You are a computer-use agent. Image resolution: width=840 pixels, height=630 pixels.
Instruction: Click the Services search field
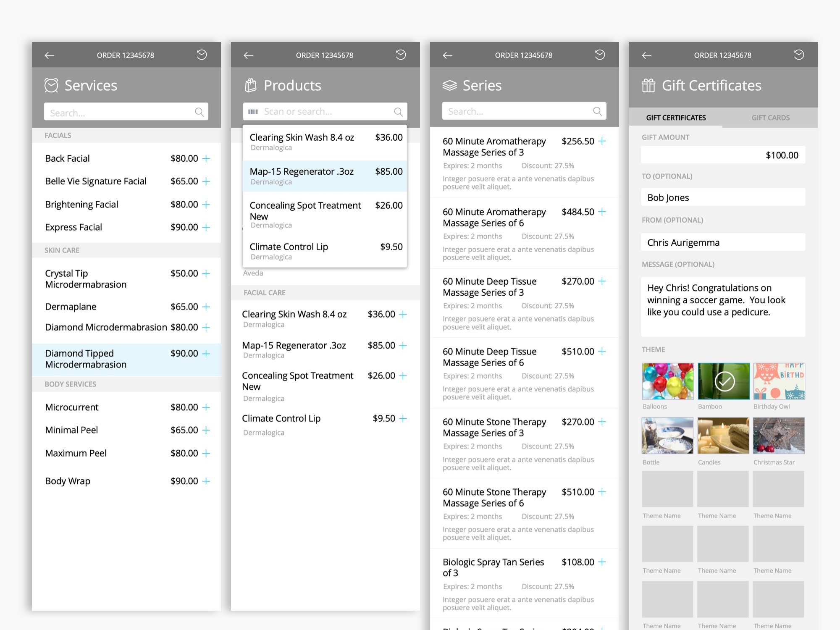(x=120, y=113)
